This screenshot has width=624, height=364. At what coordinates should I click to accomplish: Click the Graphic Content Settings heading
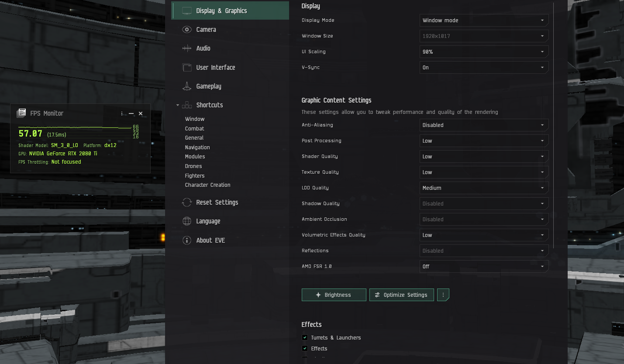(337, 100)
